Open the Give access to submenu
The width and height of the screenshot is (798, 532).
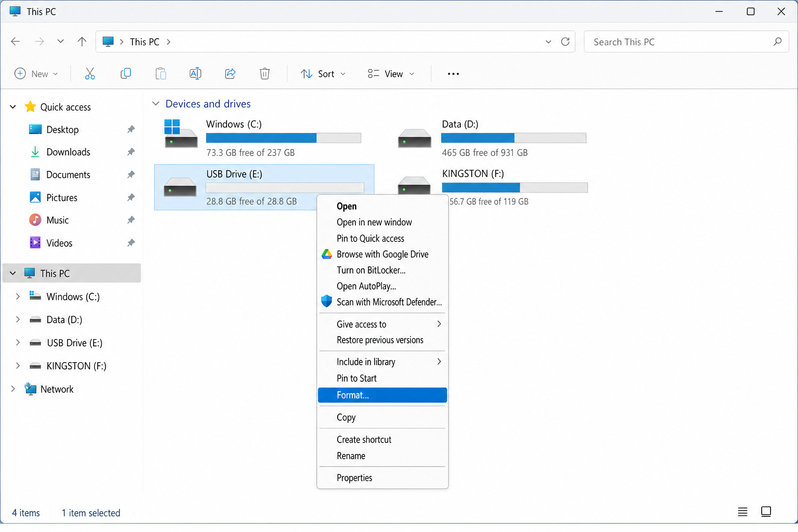click(x=382, y=324)
